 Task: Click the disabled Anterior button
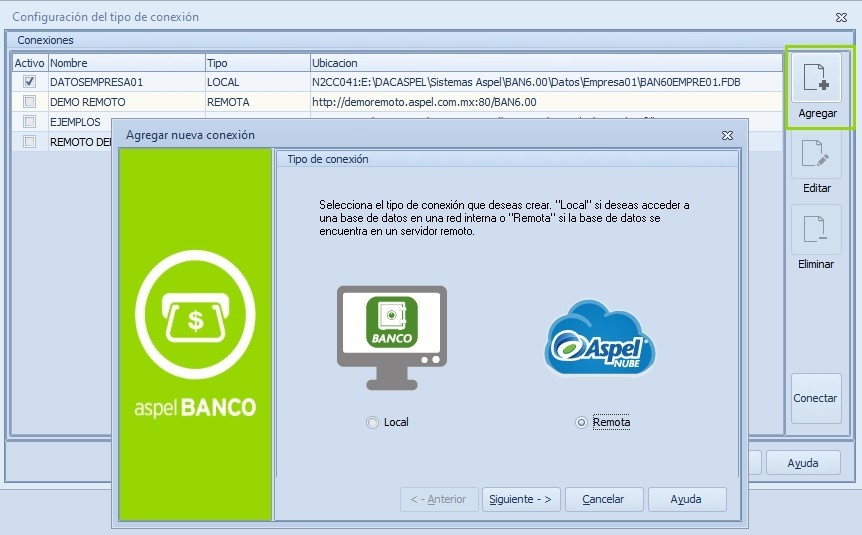click(439, 499)
